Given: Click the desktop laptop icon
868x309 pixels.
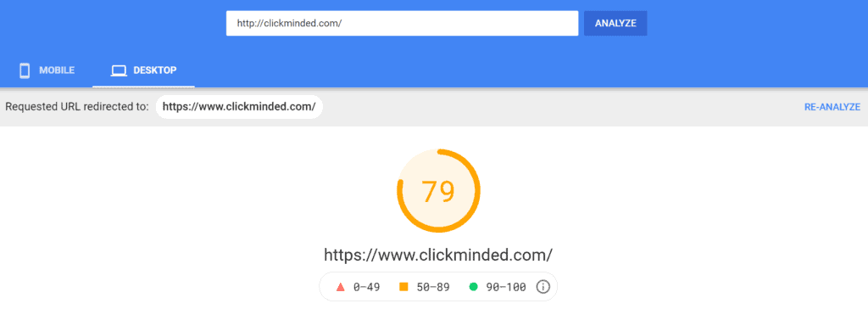Looking at the screenshot, I should [x=119, y=70].
